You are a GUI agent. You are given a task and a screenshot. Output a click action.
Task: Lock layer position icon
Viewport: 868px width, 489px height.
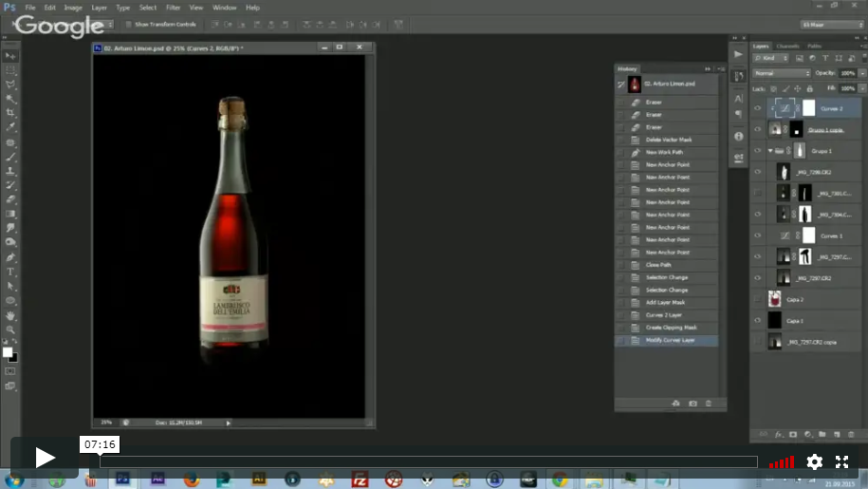click(798, 88)
